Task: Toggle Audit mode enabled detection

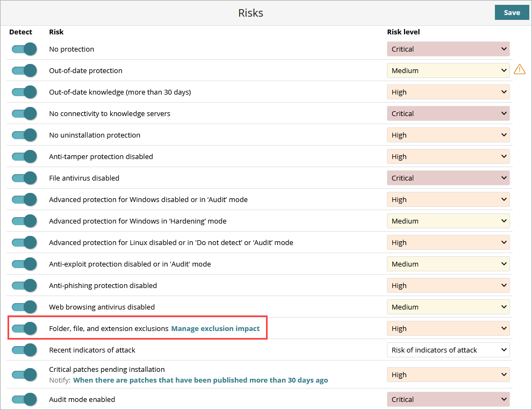Action: tap(24, 399)
